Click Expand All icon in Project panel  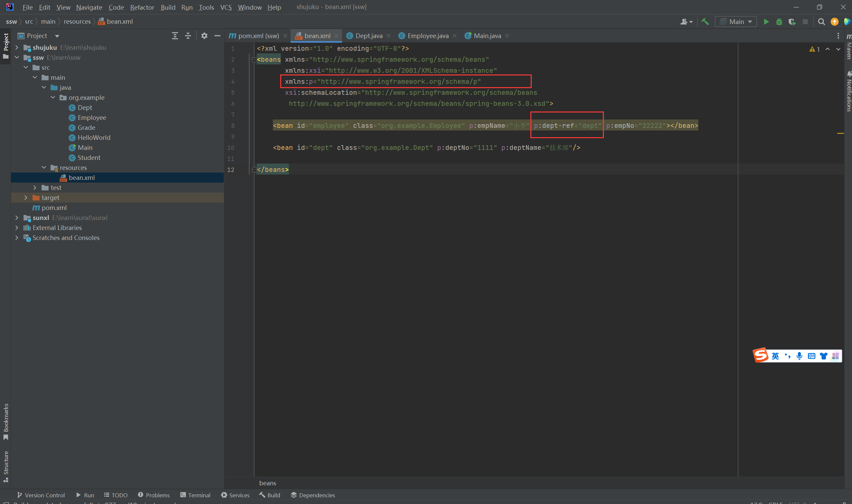tap(175, 36)
